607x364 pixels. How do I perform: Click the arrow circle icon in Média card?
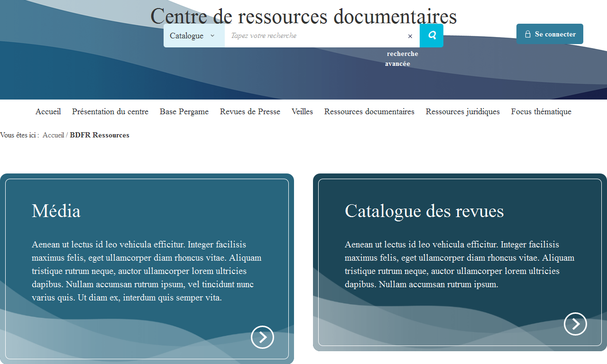[x=262, y=337]
